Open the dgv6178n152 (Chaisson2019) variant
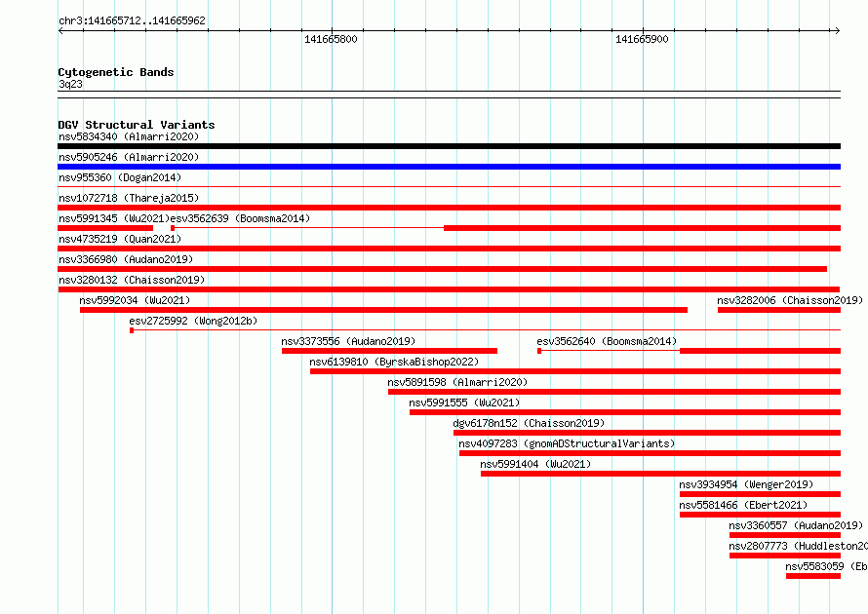868x614 pixels. 529,423
